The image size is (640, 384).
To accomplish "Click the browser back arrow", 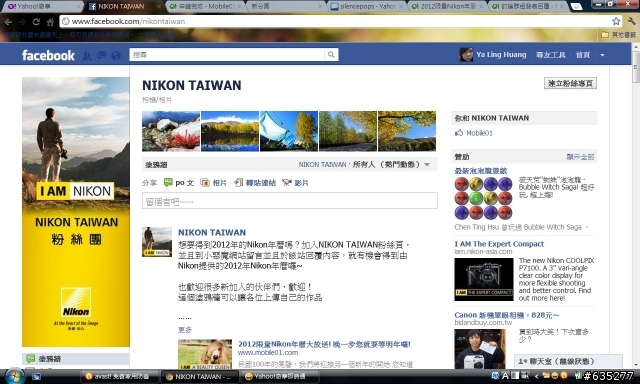I will click(x=8, y=21).
